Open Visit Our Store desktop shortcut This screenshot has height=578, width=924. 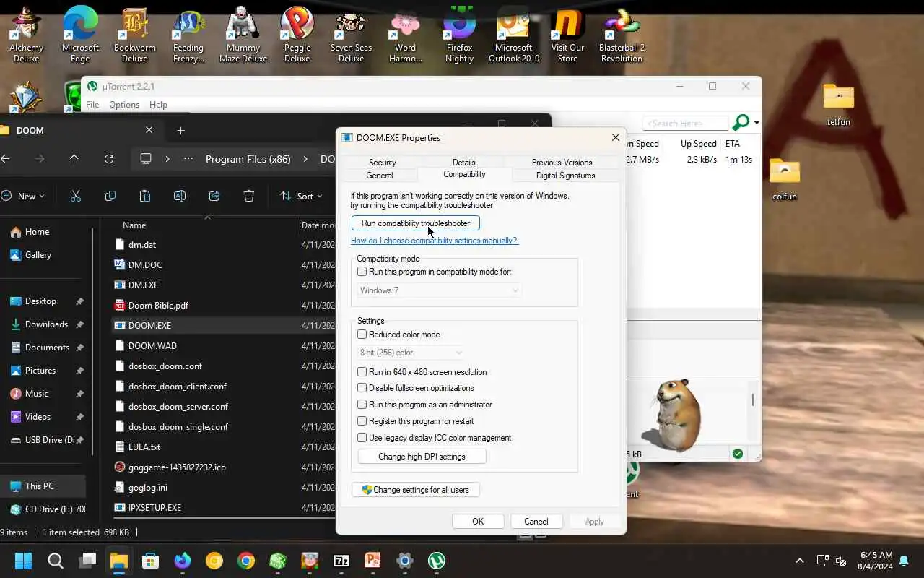pyautogui.click(x=567, y=35)
